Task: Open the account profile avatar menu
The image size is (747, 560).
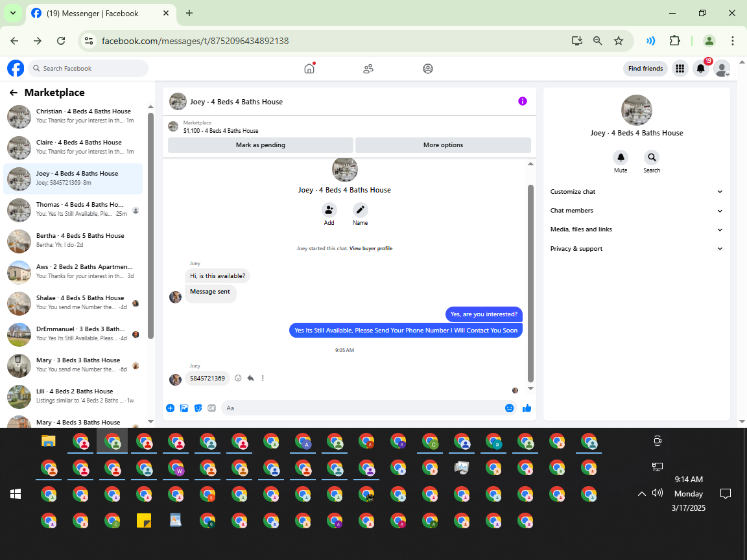Action: tap(722, 69)
